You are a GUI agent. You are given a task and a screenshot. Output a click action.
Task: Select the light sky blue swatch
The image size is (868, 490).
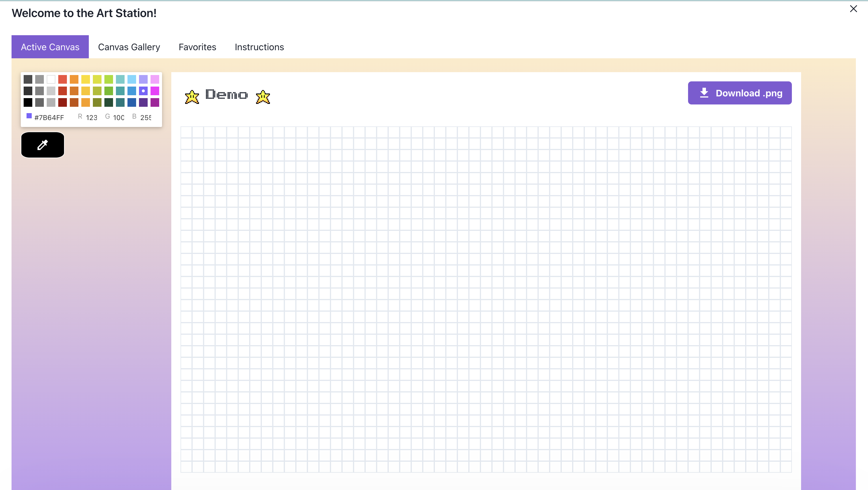pyautogui.click(x=132, y=79)
